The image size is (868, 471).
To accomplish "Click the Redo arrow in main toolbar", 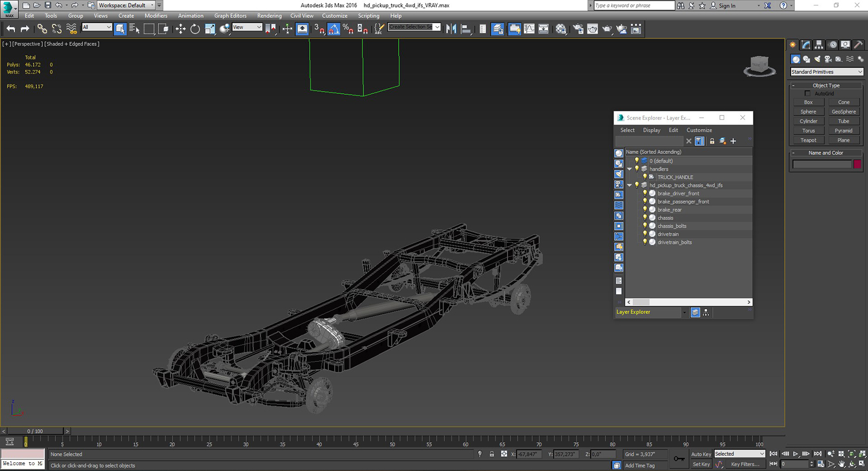I will (x=25, y=29).
